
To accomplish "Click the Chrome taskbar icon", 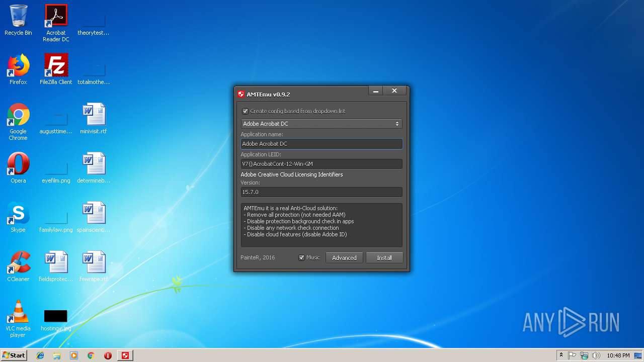I will click(x=91, y=355).
